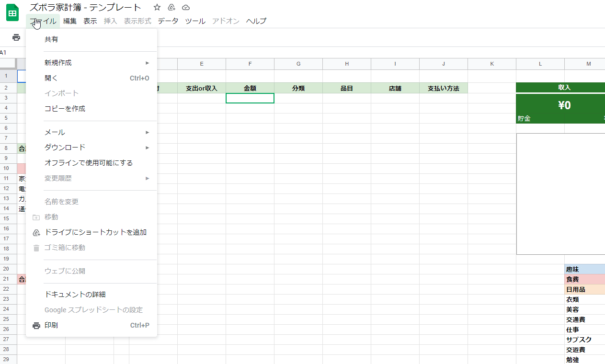Click the trash can icon in menu
The height and width of the screenshot is (364, 605).
pyautogui.click(x=36, y=248)
